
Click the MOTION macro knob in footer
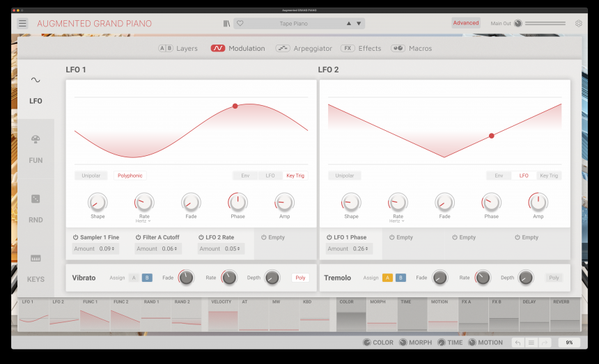[472, 342]
